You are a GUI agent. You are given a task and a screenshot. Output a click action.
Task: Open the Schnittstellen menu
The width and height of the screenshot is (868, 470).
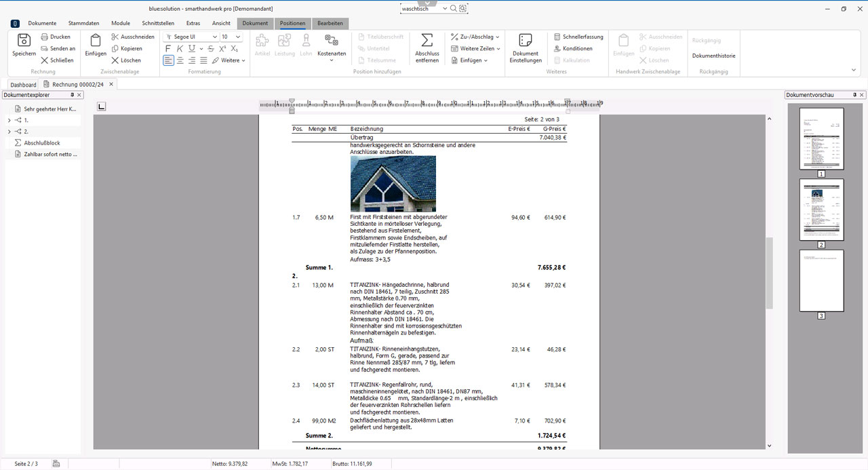[x=158, y=23]
